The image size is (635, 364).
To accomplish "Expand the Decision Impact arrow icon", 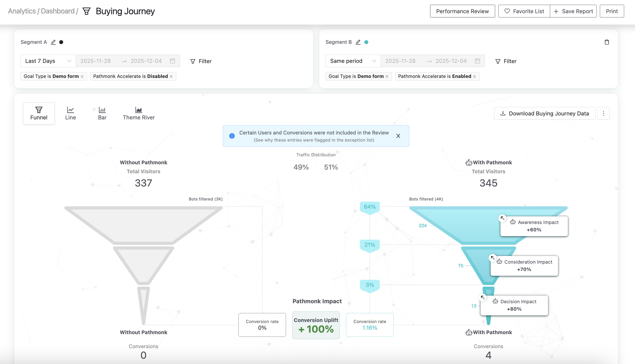I will (x=483, y=297).
